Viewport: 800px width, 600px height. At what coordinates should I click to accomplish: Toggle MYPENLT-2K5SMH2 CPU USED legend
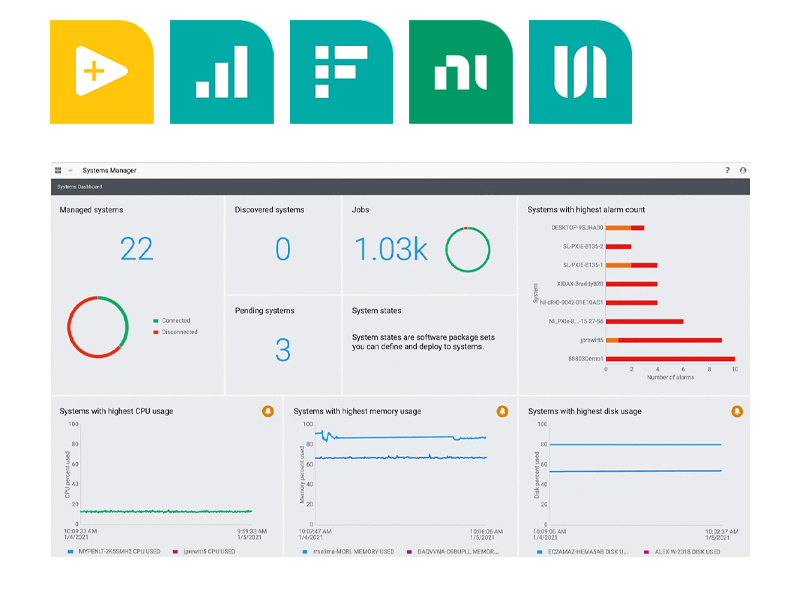pos(114,552)
